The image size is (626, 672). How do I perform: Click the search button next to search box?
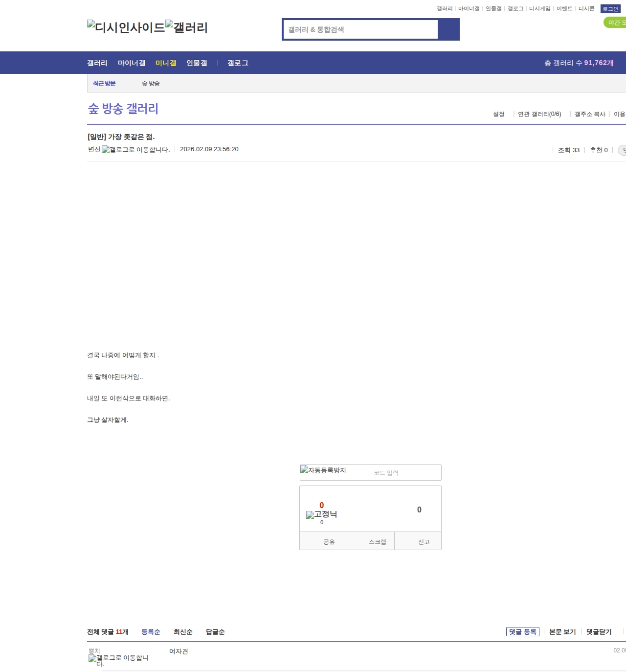pos(448,29)
